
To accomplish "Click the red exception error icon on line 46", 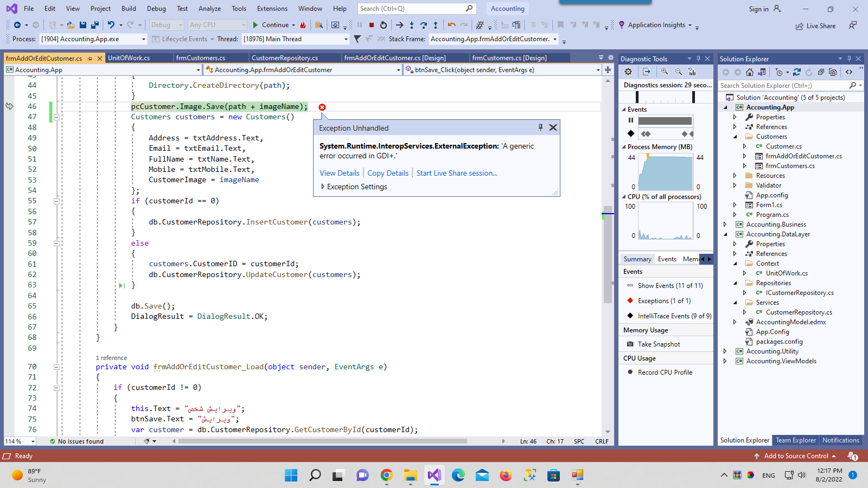I will 322,107.
